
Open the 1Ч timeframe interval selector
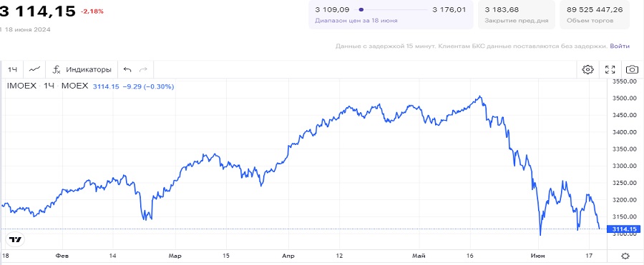tap(12, 70)
